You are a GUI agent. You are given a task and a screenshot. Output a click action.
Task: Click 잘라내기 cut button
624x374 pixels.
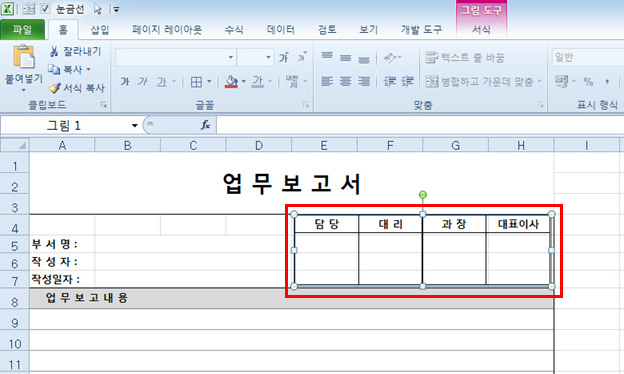76,51
